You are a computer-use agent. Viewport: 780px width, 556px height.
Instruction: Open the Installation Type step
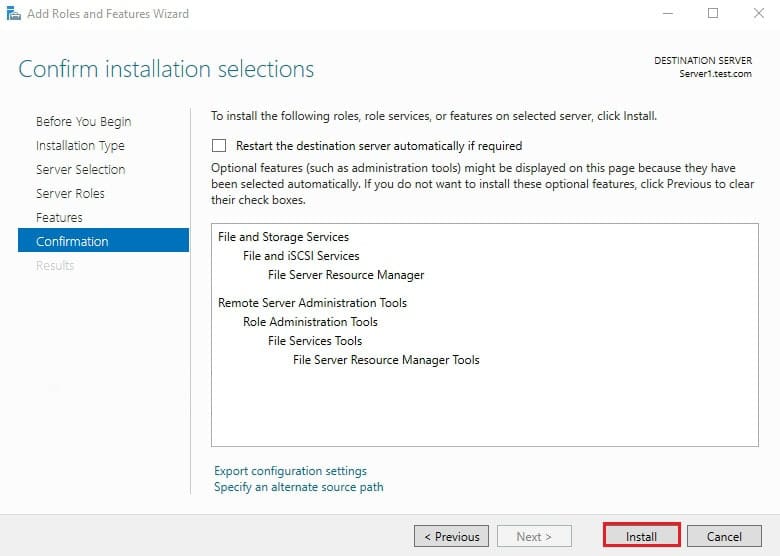click(x=80, y=146)
